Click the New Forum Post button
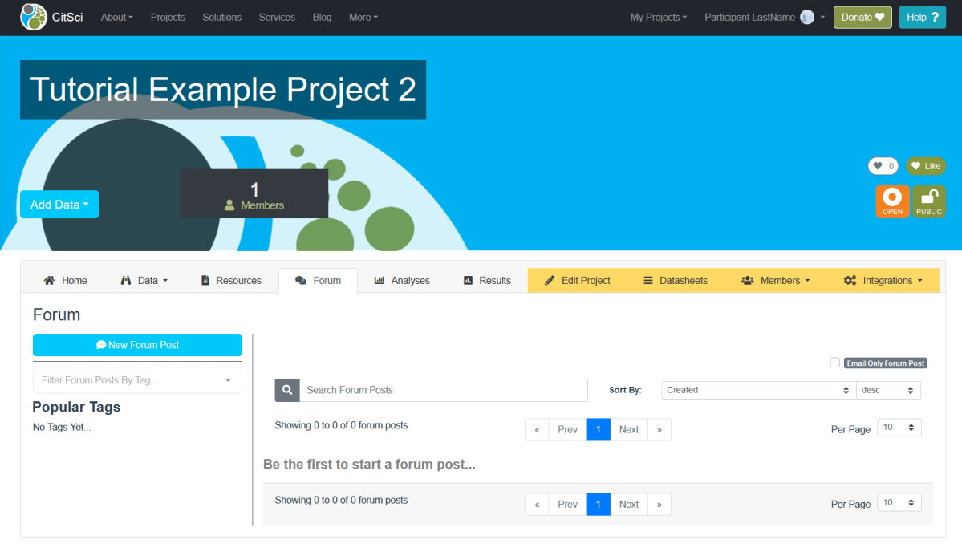Screen dimensions: 962x560 pos(136,344)
